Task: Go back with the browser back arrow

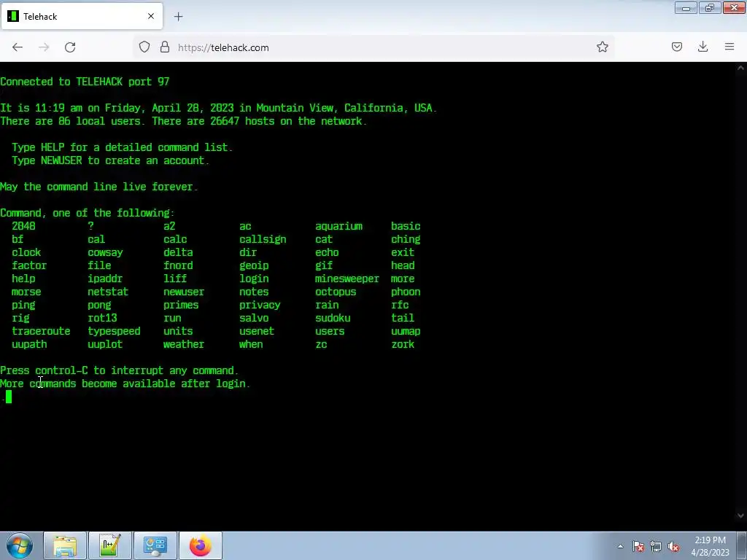Action: [x=18, y=47]
